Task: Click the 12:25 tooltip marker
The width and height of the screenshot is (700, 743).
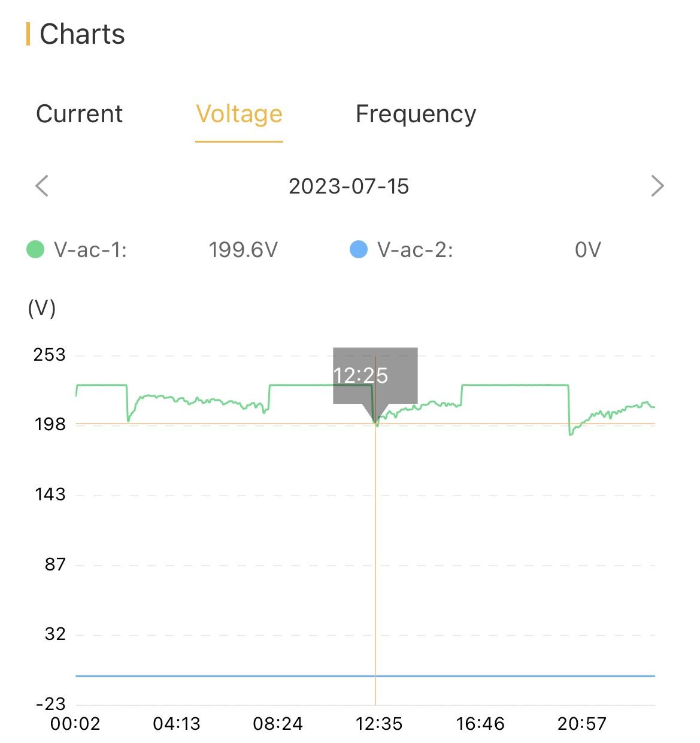Action: click(x=375, y=376)
